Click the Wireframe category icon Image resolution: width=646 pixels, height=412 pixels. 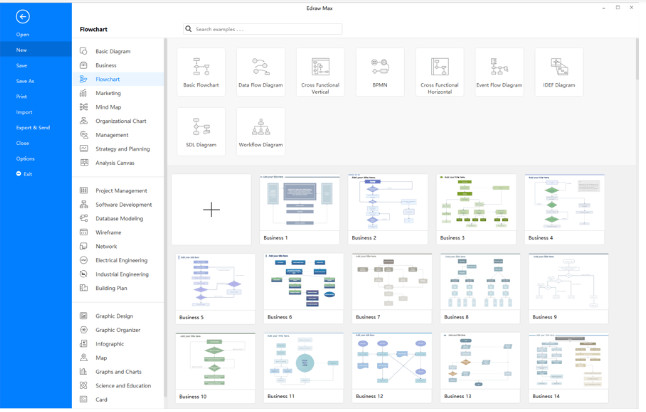click(84, 232)
